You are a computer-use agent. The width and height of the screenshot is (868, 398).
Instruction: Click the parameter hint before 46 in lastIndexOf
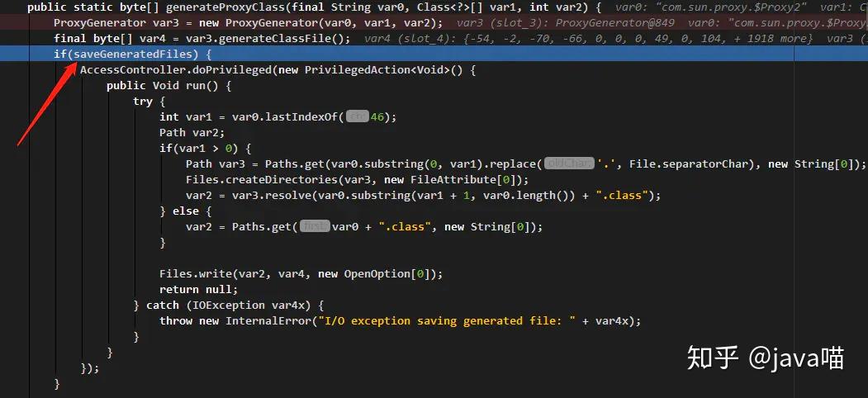point(358,116)
